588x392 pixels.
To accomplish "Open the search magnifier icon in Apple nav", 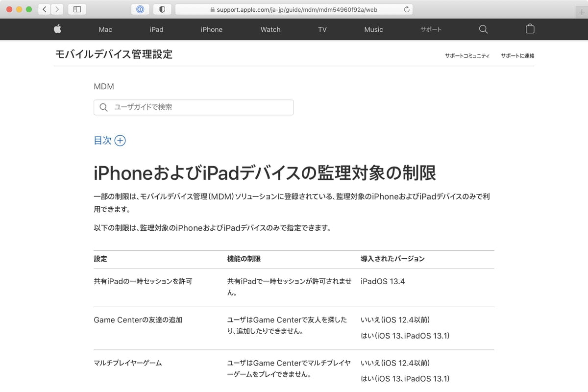I will (x=483, y=29).
